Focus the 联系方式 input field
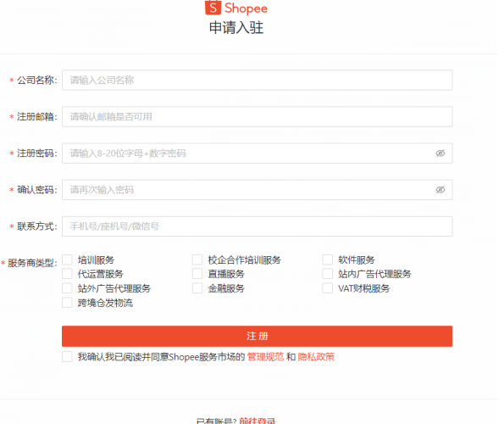Image resolution: width=504 pixels, height=424 pixels. (258, 226)
